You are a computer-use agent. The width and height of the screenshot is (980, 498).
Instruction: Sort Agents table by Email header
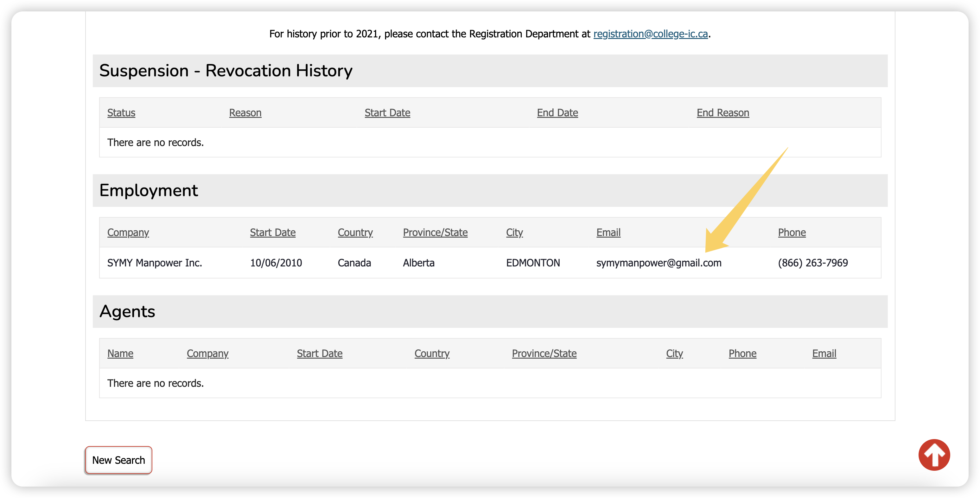tap(824, 354)
